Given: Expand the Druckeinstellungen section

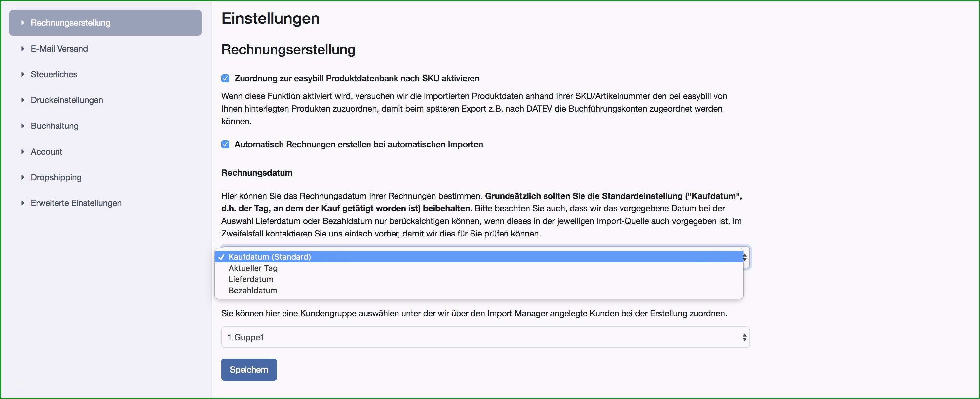Looking at the screenshot, I should tap(67, 100).
